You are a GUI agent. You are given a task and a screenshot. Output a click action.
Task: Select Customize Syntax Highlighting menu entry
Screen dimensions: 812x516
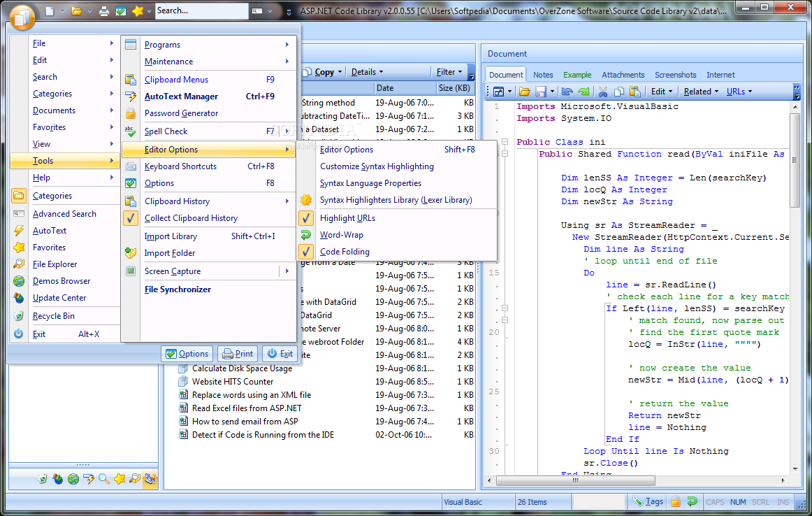[377, 166]
